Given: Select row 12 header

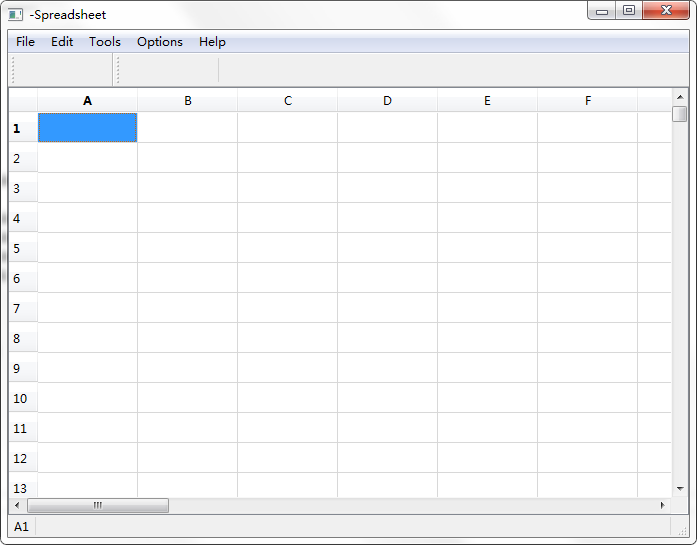Looking at the screenshot, I should pos(23,458).
